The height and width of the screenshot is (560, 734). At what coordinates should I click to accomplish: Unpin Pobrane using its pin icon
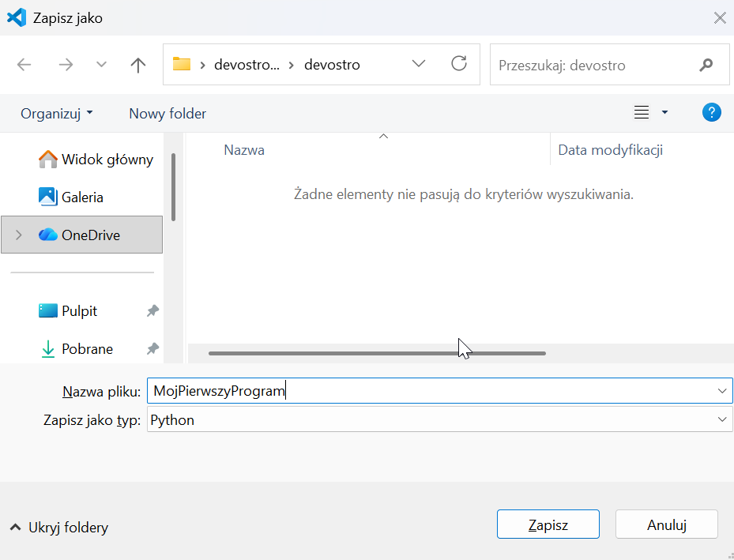152,348
